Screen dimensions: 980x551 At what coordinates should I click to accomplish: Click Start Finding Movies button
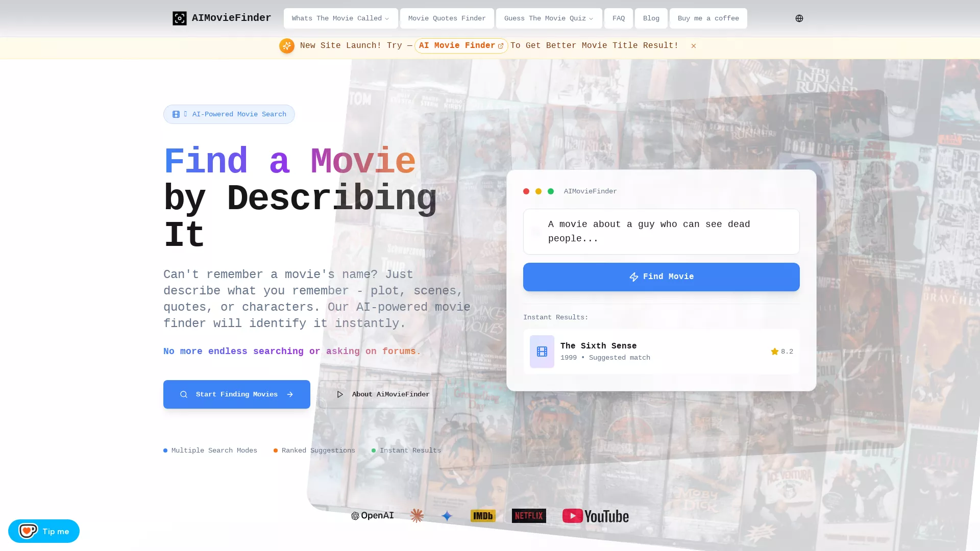point(237,394)
